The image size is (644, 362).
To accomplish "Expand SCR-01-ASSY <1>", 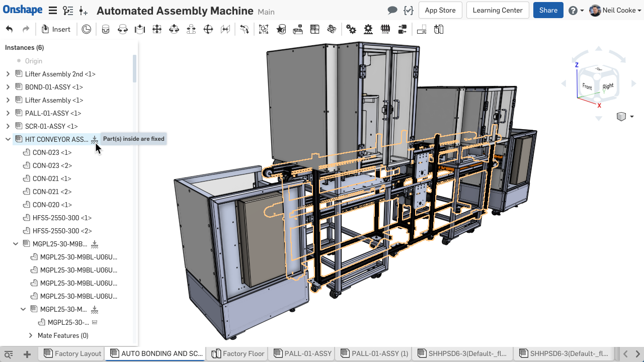I will (8, 126).
